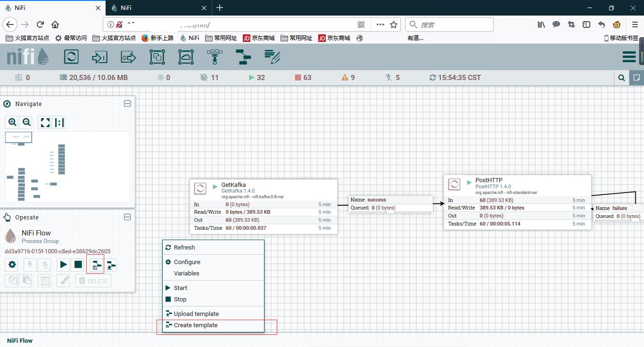Open the 移动版书签 bookmarks folder
The width and height of the screenshot is (644, 347).
[621, 38]
